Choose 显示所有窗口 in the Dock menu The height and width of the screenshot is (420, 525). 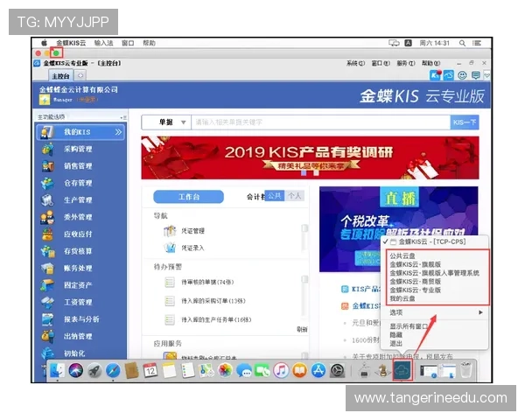point(409,326)
